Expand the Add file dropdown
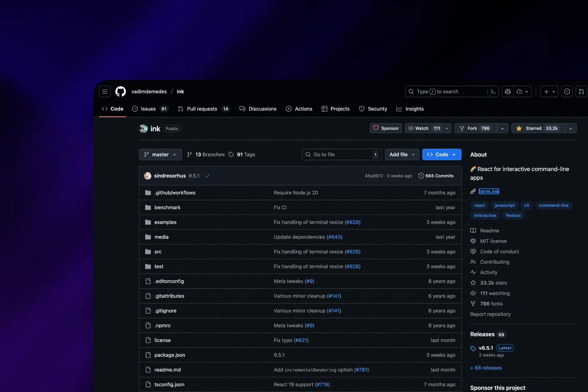The width and height of the screenshot is (588, 392). (x=402, y=155)
